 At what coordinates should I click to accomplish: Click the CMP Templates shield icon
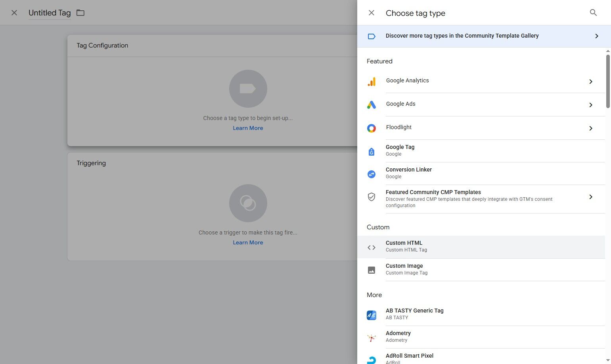(x=372, y=197)
